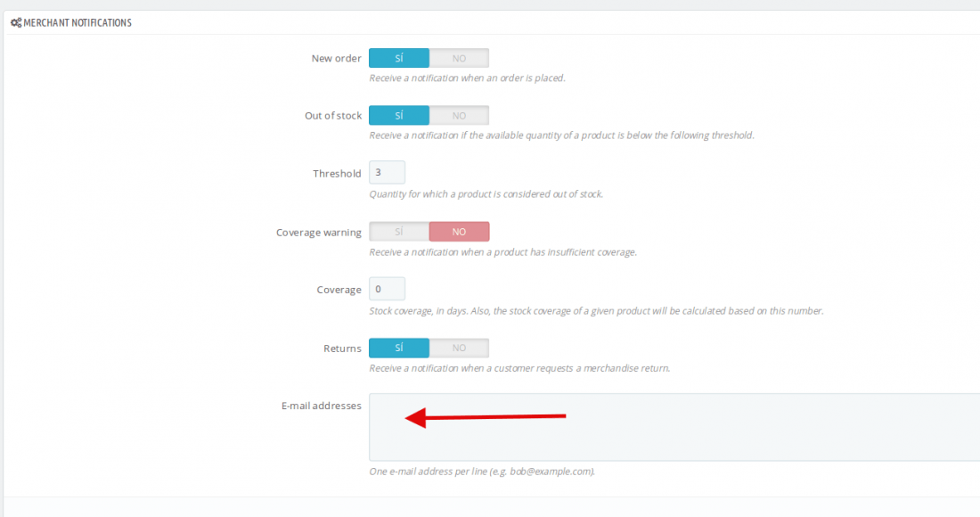
Task: Click the red arrow in the e-mail box
Action: click(x=485, y=417)
